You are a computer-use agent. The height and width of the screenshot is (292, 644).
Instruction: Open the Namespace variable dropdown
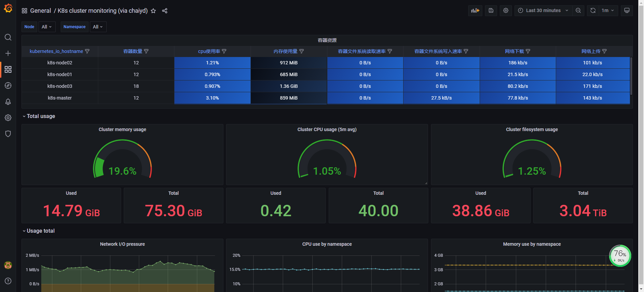(98, 27)
